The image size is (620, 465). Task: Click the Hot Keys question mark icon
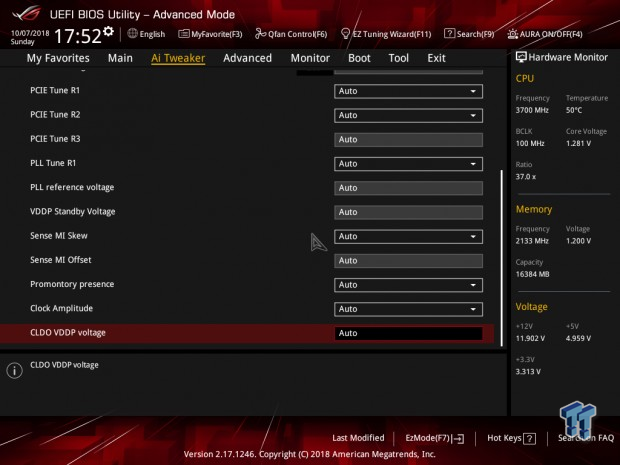(x=529, y=439)
